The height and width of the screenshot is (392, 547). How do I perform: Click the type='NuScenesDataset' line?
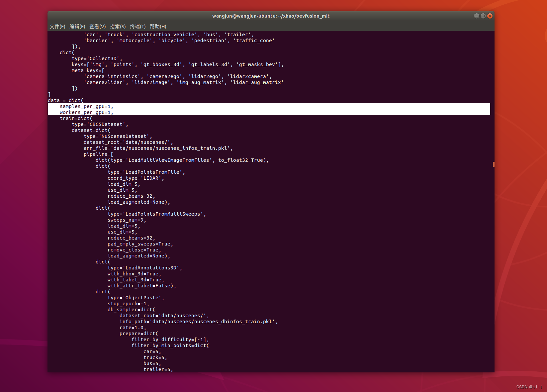(118, 136)
